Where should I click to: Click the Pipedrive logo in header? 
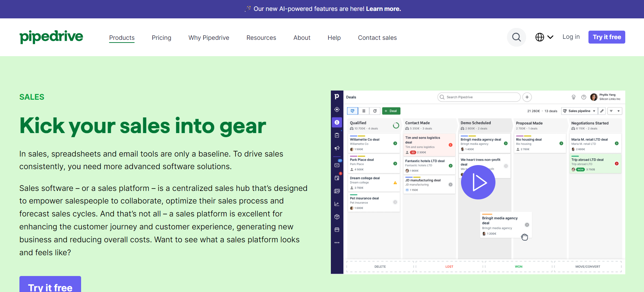pos(51,37)
